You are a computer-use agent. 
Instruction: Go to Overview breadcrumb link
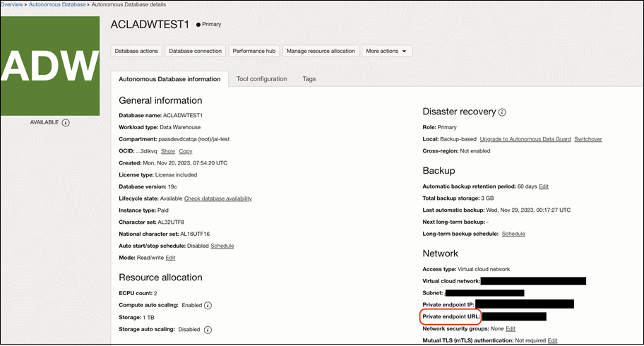coord(11,4)
